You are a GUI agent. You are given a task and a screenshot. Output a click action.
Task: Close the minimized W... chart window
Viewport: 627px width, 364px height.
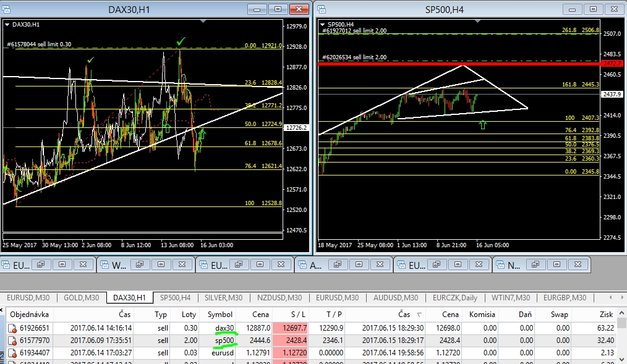click(182, 264)
